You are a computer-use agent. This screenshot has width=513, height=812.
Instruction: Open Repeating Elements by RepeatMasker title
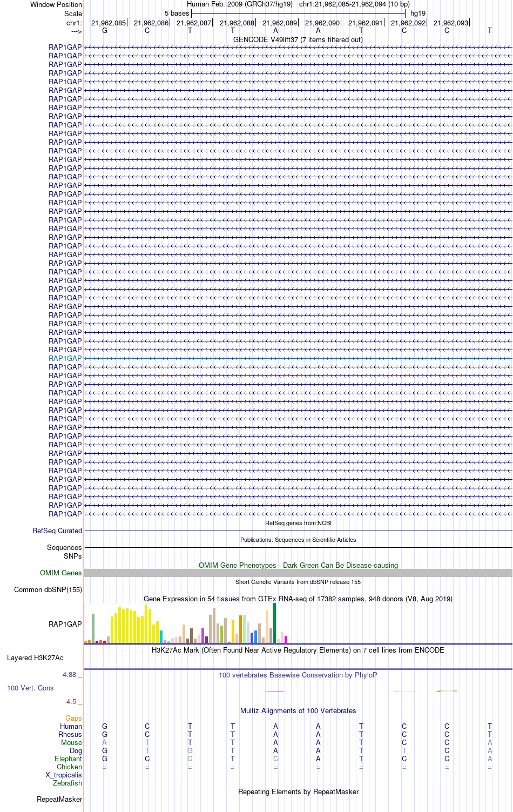(x=298, y=791)
